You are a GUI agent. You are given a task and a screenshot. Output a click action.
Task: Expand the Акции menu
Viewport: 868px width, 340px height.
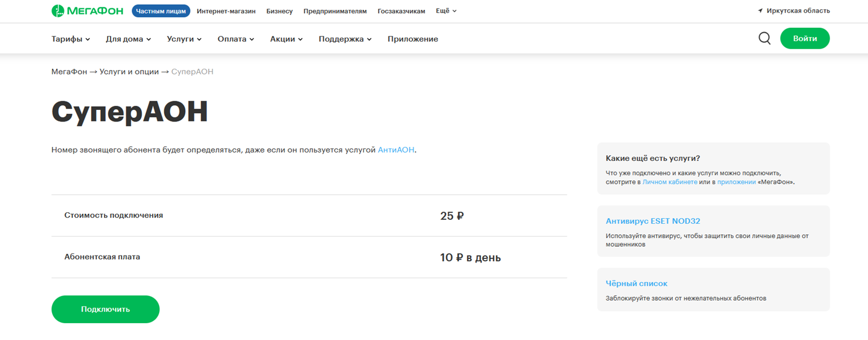tap(286, 39)
